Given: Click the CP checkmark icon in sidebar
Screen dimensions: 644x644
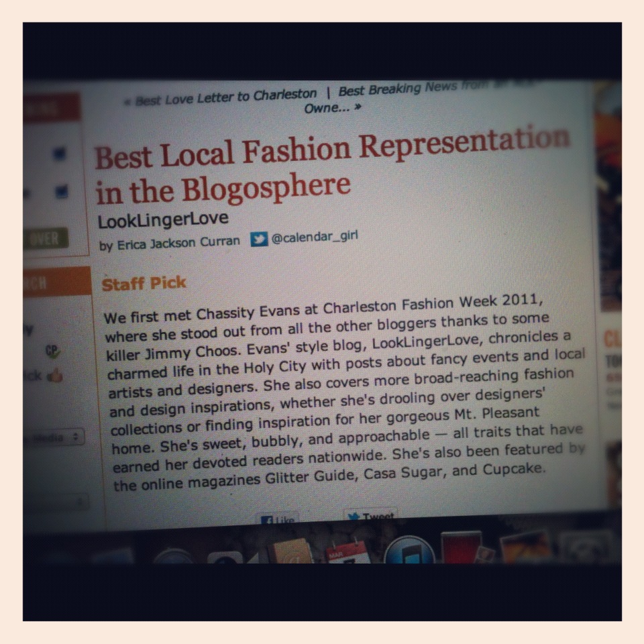Looking at the screenshot, I should click(x=52, y=352).
